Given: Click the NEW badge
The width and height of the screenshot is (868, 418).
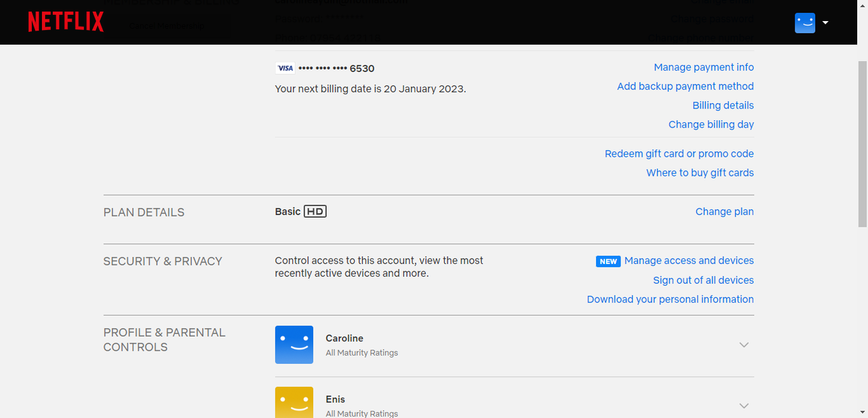Looking at the screenshot, I should (608, 261).
